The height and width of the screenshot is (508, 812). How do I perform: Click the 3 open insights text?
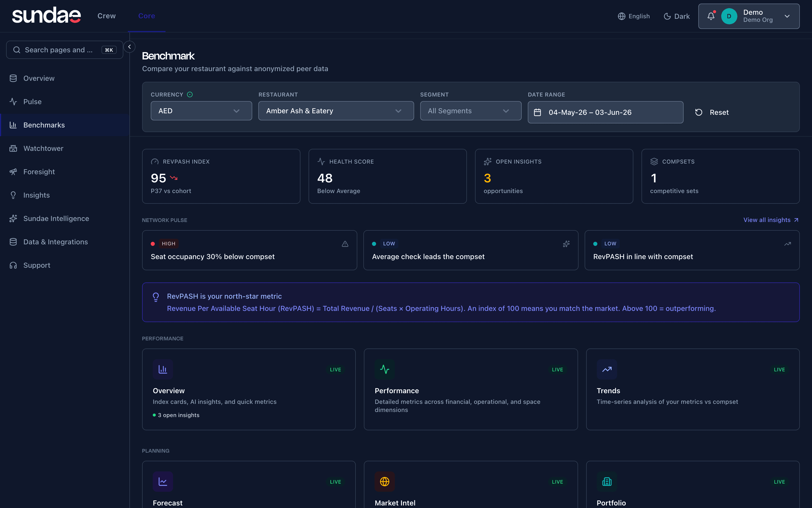point(178,415)
